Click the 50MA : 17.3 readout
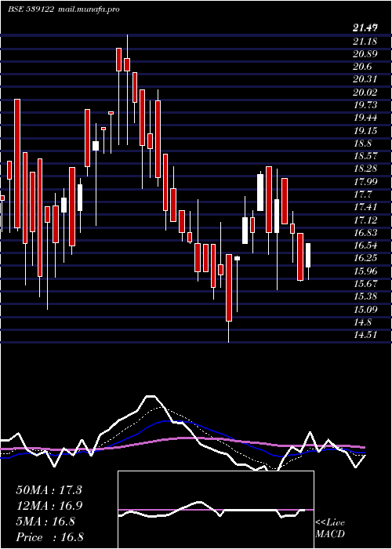This screenshot has width=392, height=549. click(49, 490)
